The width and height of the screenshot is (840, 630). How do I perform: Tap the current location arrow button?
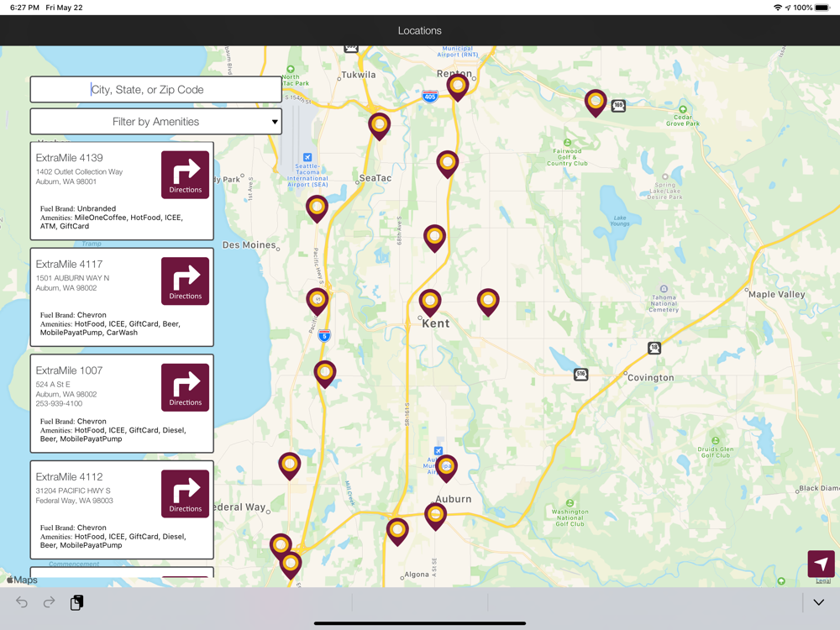(821, 564)
